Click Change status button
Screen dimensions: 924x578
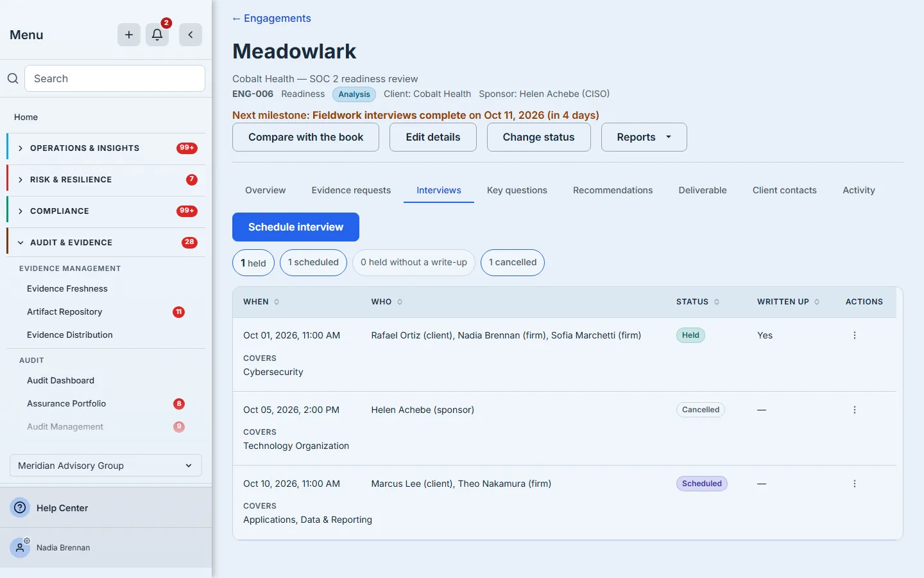coord(539,137)
